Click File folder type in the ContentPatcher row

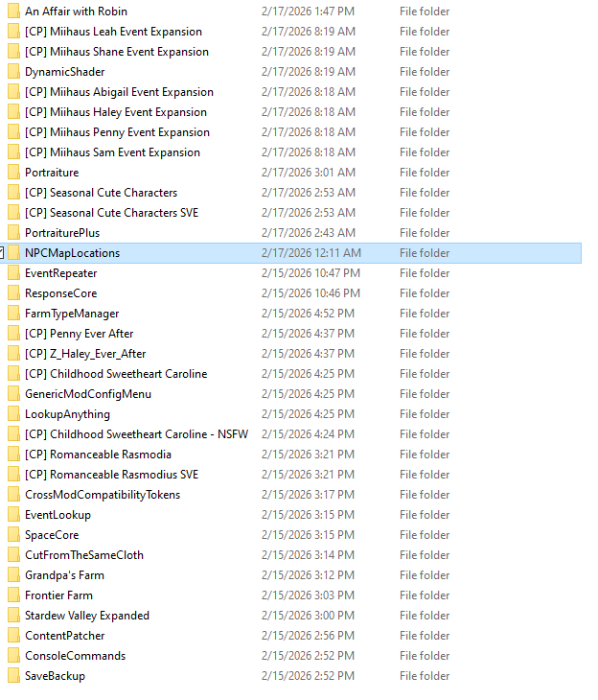425,635
